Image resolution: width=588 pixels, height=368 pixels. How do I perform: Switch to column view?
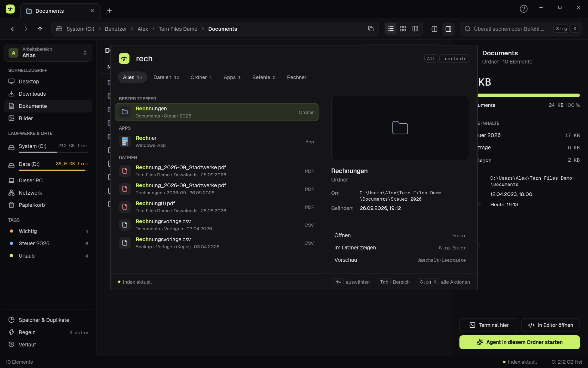(415, 29)
